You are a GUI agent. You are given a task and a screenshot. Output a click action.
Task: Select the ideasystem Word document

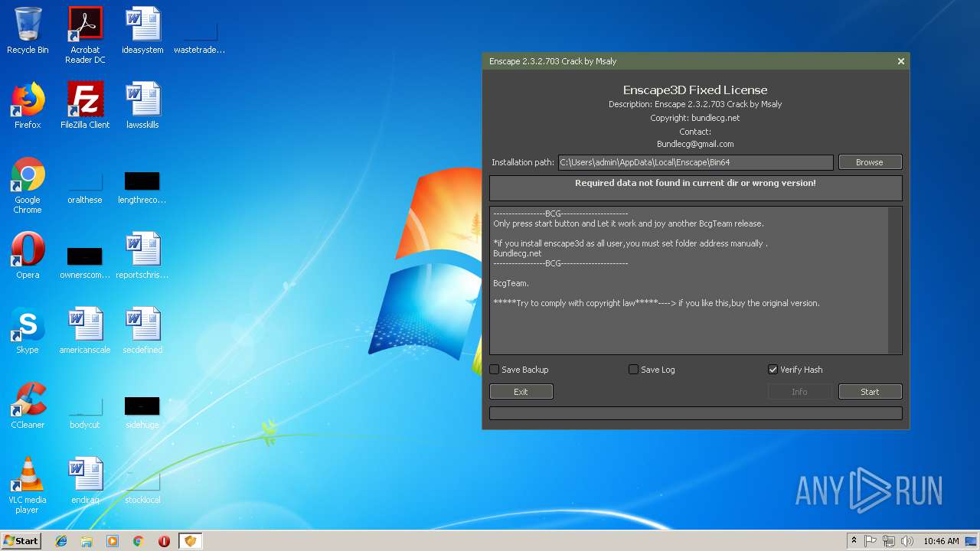(x=142, y=31)
